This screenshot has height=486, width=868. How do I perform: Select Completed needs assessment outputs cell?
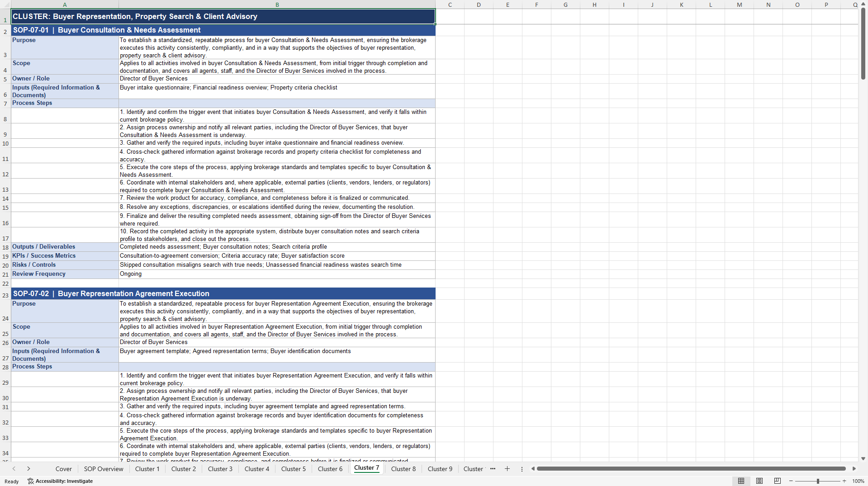277,247
